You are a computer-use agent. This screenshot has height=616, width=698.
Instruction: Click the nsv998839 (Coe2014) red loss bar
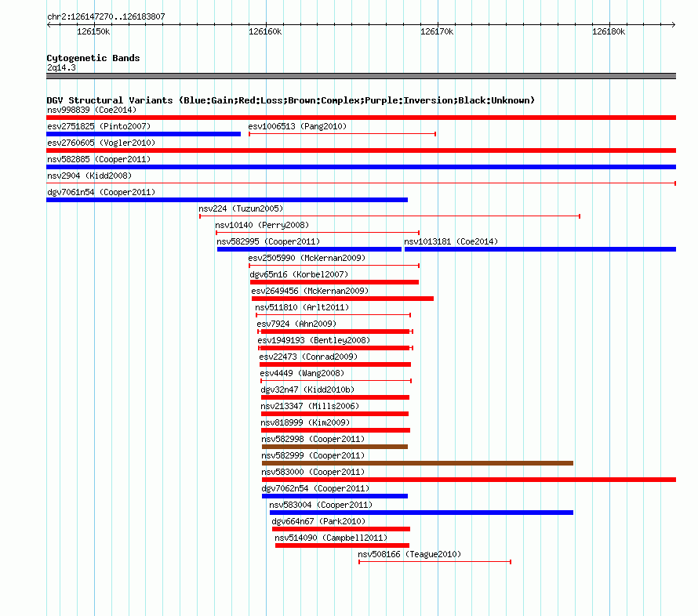(x=361, y=118)
